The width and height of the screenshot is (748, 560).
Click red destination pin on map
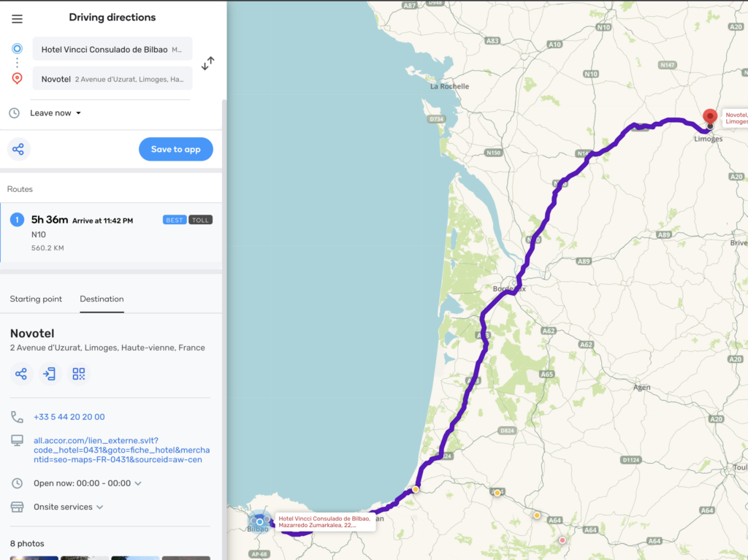[709, 117]
